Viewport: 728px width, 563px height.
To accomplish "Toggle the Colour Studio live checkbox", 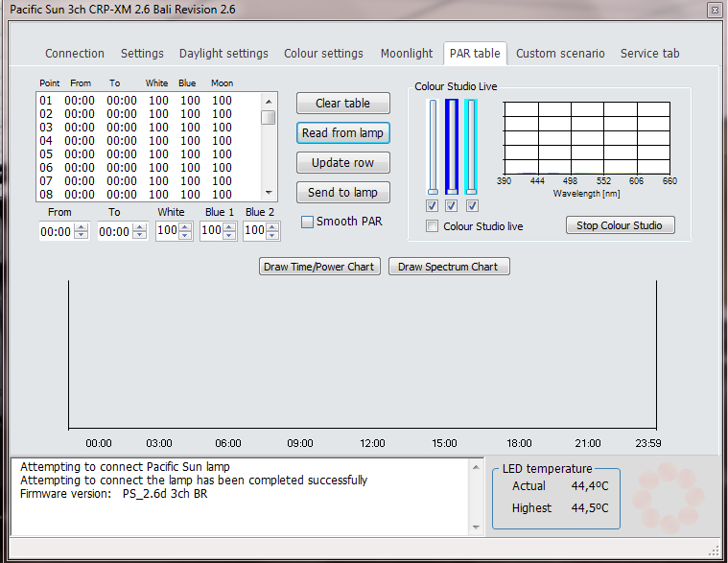I will 433,226.
